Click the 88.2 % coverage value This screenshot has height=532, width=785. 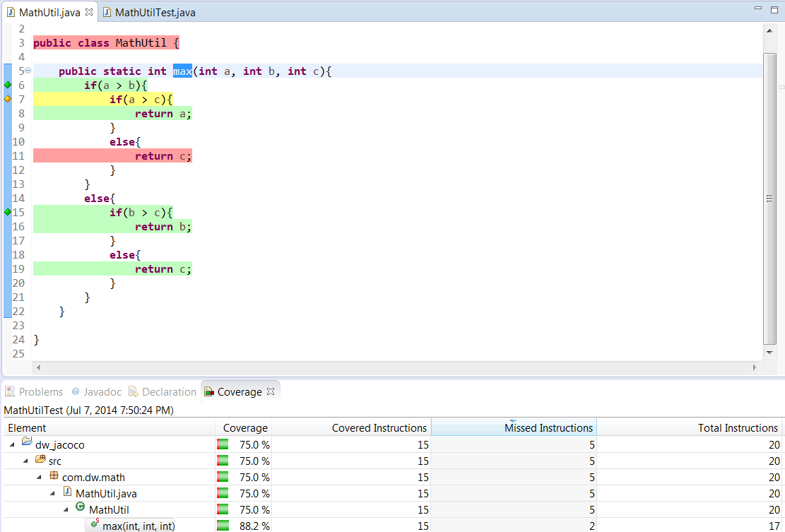pos(254,526)
